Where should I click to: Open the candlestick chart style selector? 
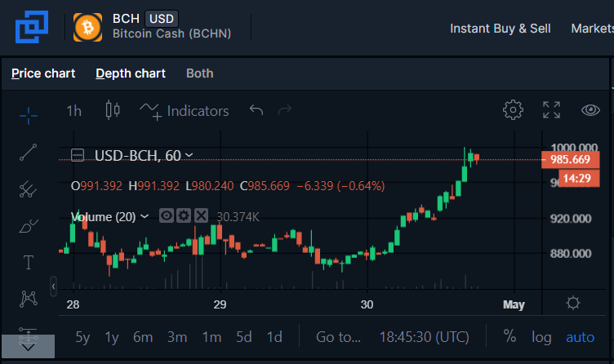(113, 110)
